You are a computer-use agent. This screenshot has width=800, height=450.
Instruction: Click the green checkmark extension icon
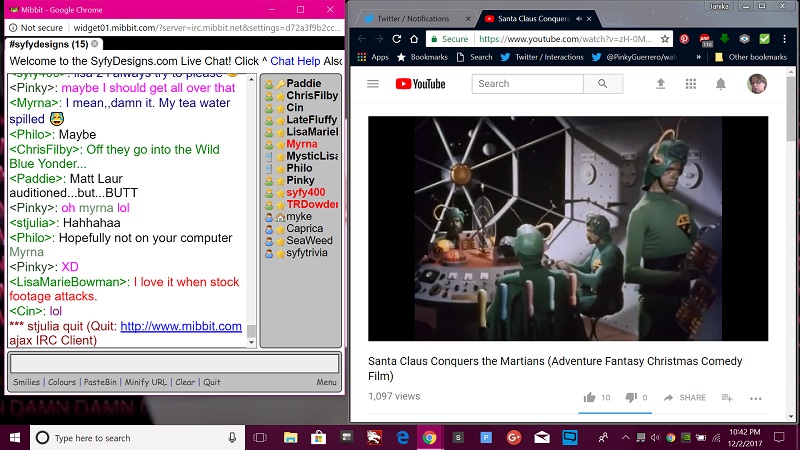pos(764,39)
